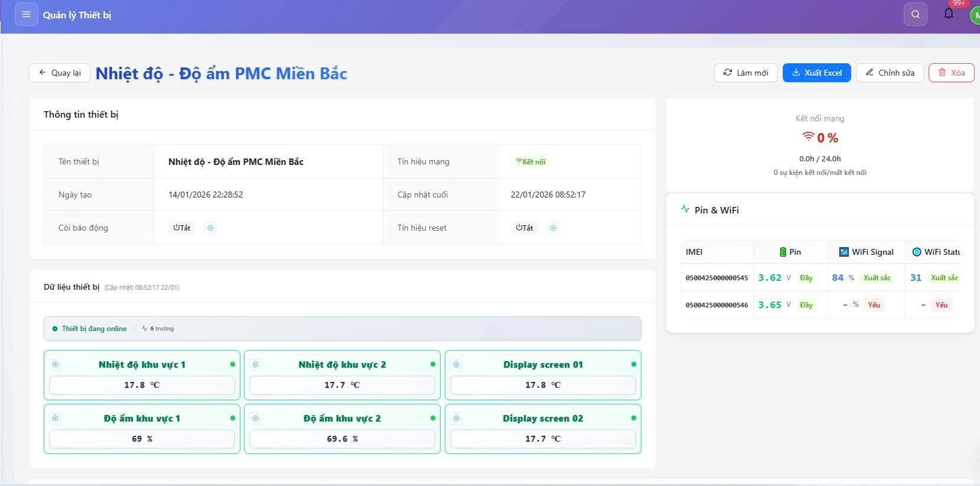Image resolution: width=980 pixels, height=486 pixels.
Task: Click the Quay lại back button
Action: point(60,73)
